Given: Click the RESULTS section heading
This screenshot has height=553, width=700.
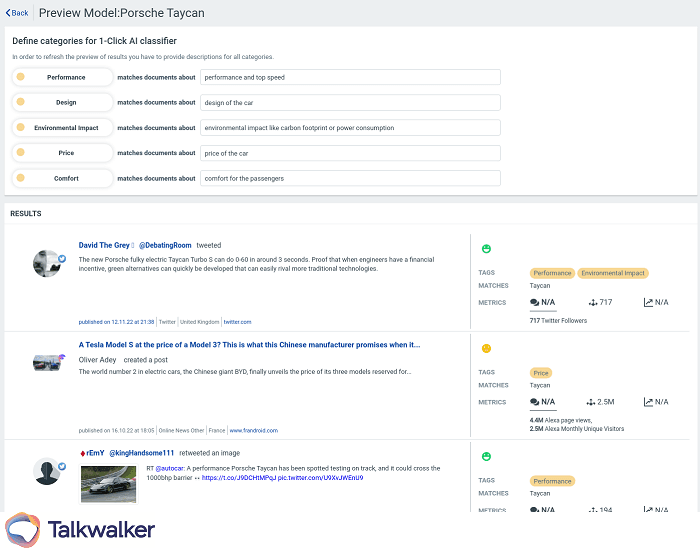Looking at the screenshot, I should (x=25, y=214).
